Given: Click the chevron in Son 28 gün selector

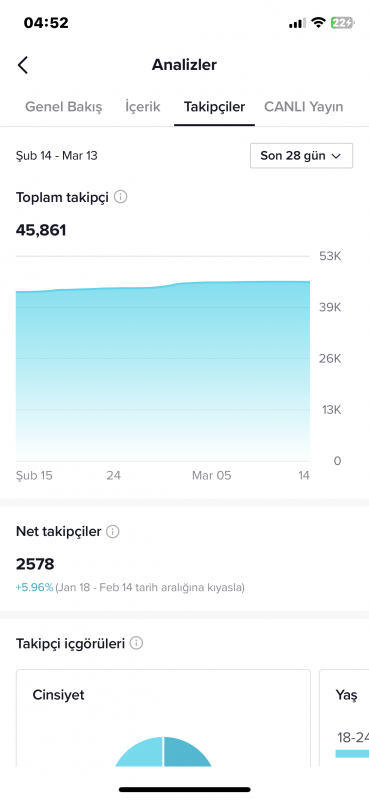Looking at the screenshot, I should [x=336, y=156].
